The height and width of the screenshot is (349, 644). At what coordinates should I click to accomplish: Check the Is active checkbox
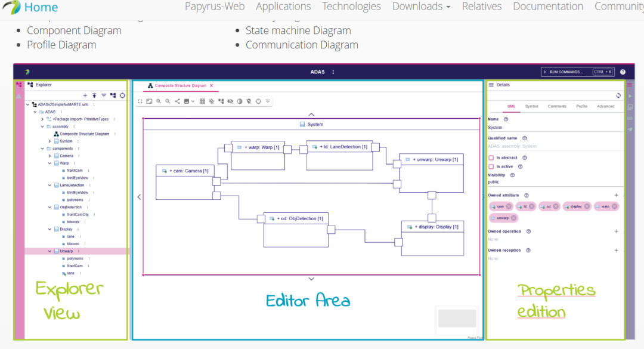click(x=491, y=166)
